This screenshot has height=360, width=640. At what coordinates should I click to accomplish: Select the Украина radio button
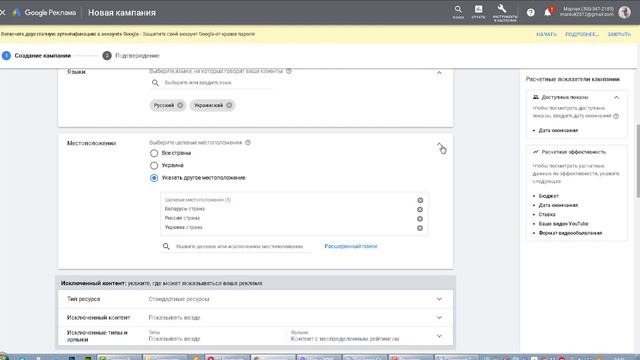pos(154,165)
